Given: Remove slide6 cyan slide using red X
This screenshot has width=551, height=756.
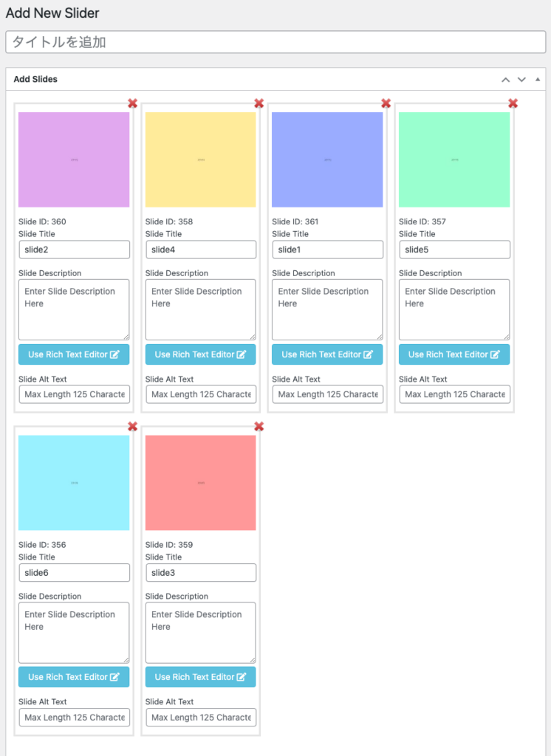Looking at the screenshot, I should 132,427.
